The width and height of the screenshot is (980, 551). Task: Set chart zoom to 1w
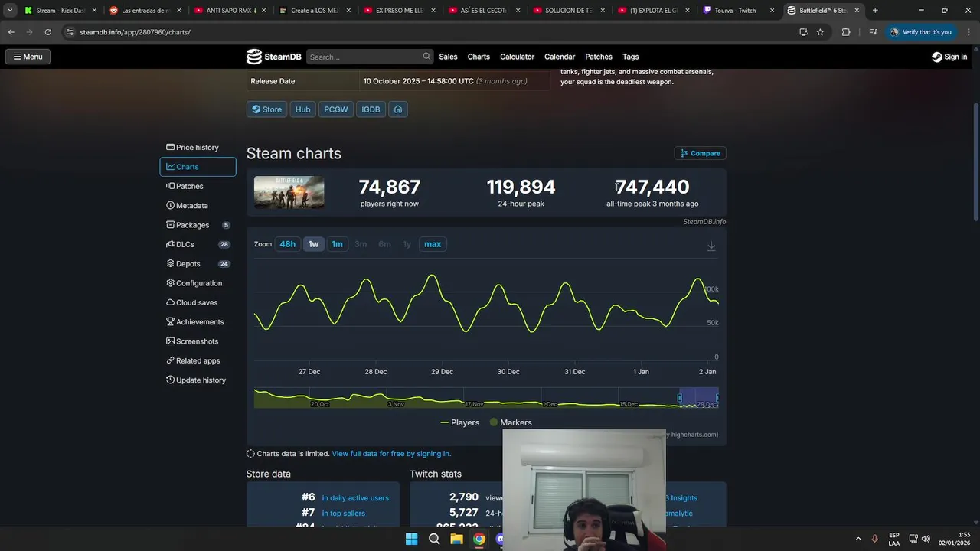click(313, 244)
